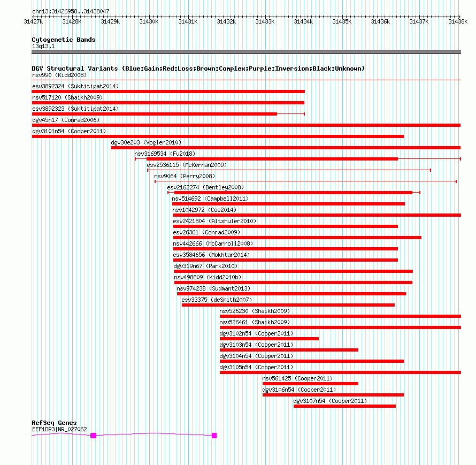
Task: Click the red bar of esv33375
Action: click(x=288, y=305)
